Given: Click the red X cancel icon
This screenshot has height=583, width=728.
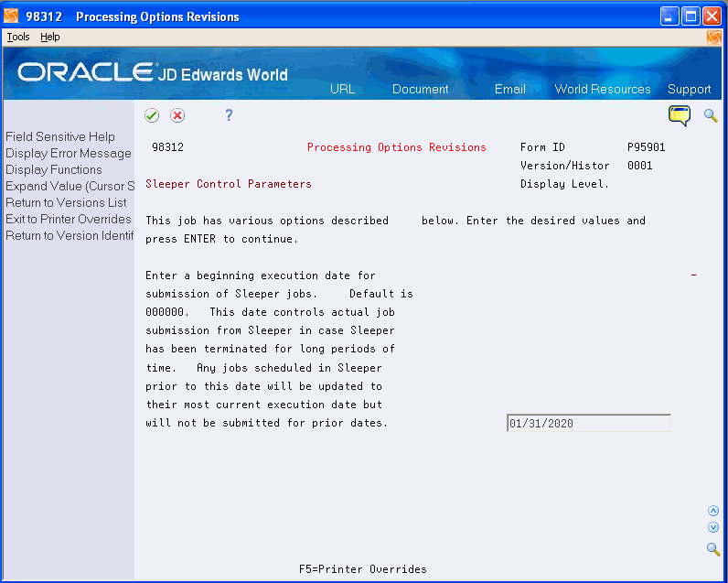Looking at the screenshot, I should 177,115.
